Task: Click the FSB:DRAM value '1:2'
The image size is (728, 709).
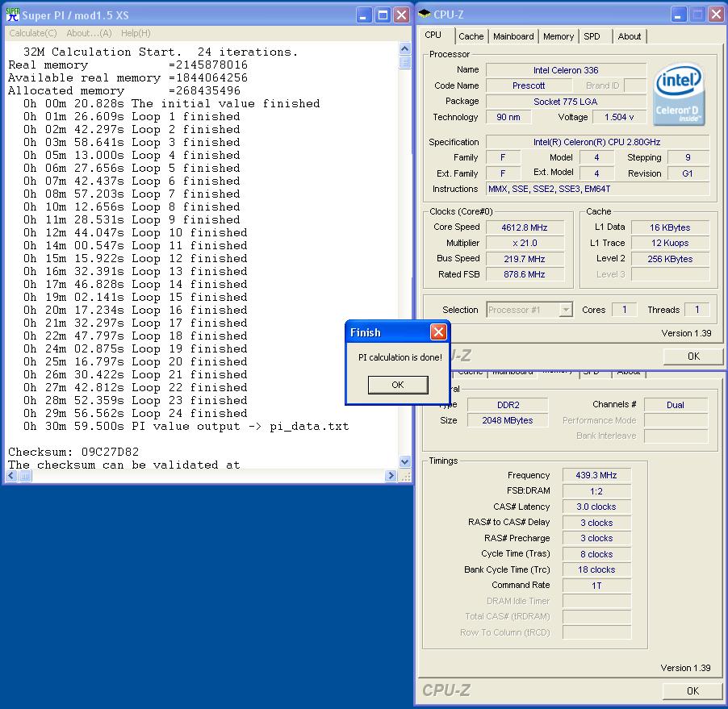Action: [596, 491]
